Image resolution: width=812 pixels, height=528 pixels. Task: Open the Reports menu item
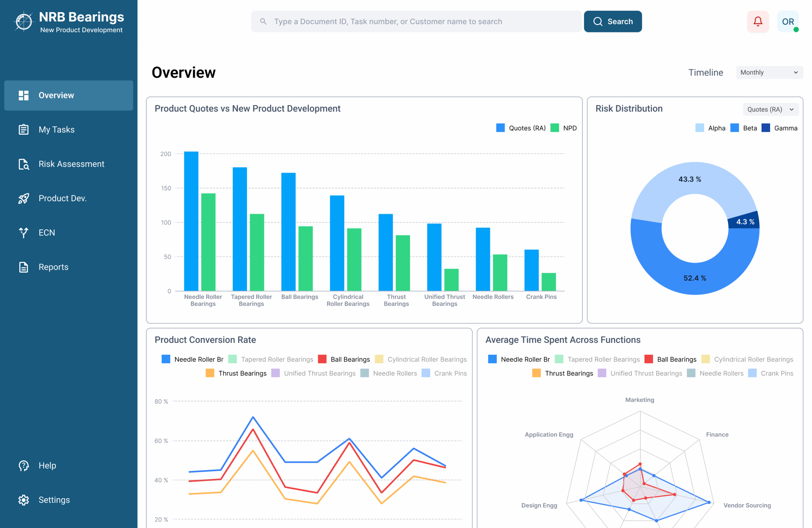tap(69, 267)
